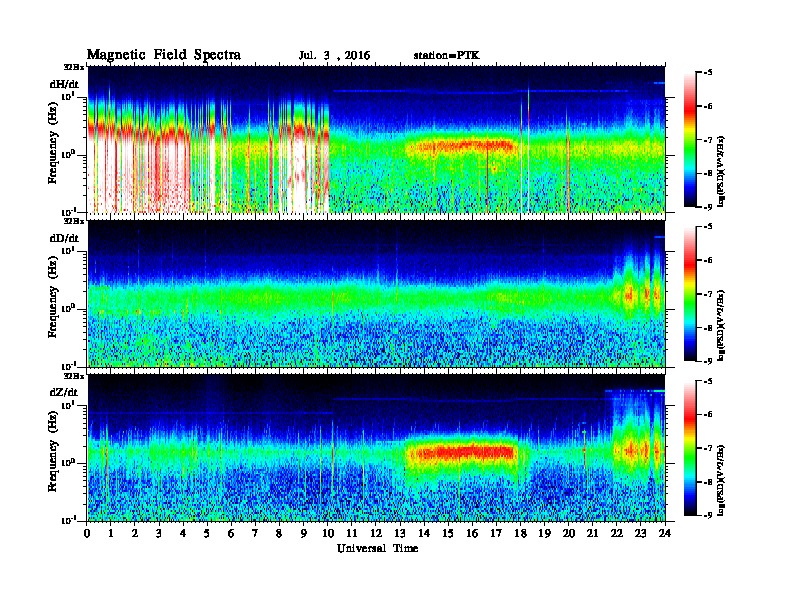Select the date text "Jul. 3, 2016"

pos(334,56)
